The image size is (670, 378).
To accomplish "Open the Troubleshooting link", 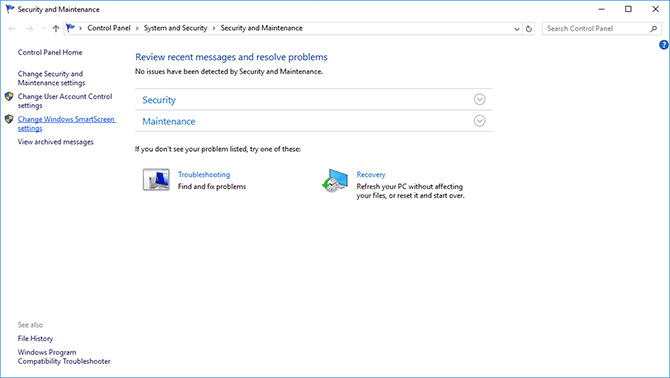I will click(x=204, y=174).
